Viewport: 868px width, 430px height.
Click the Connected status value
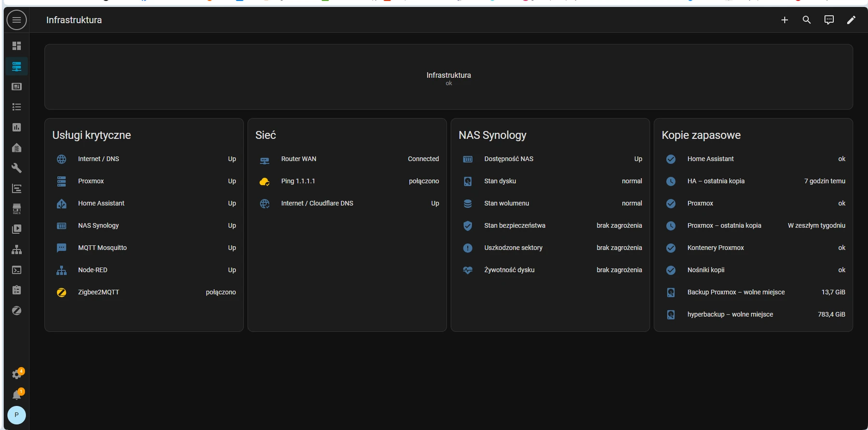[423, 159]
